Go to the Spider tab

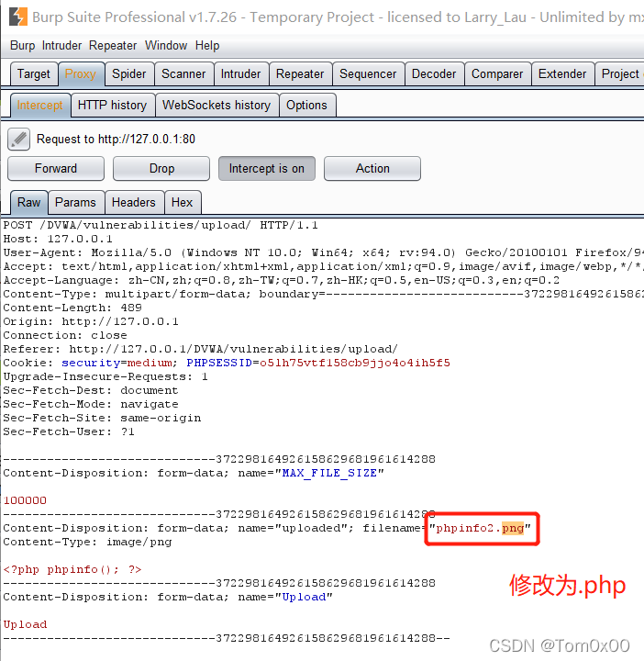point(128,74)
